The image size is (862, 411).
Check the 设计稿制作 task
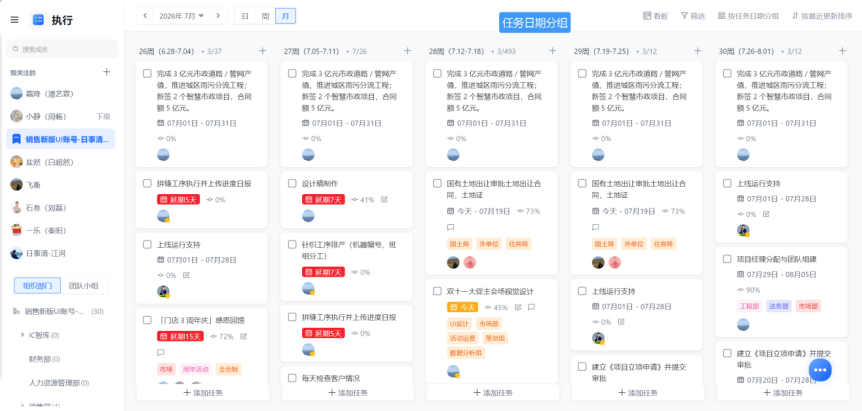point(292,184)
